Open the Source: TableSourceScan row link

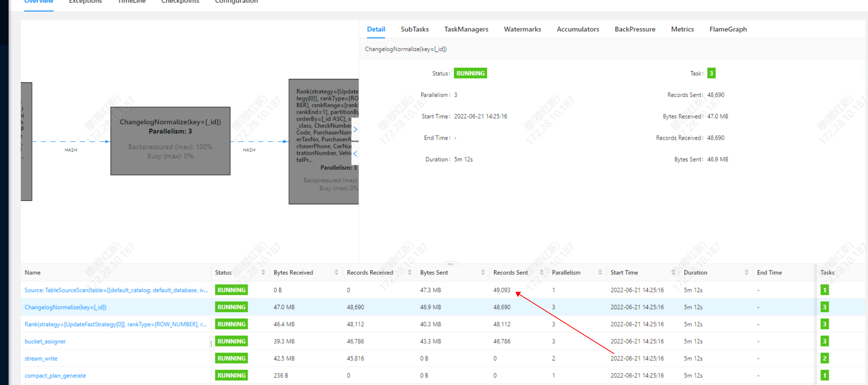[x=116, y=290]
